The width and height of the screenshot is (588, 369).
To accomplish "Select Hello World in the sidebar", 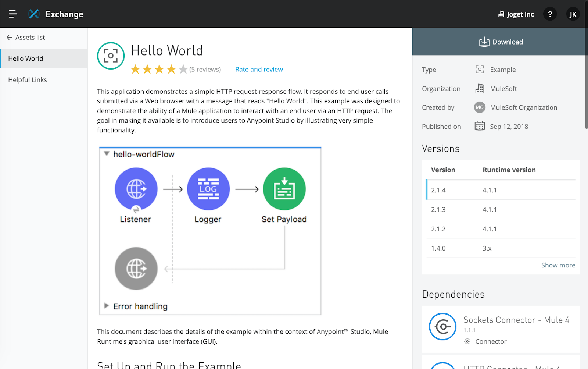I will click(44, 58).
